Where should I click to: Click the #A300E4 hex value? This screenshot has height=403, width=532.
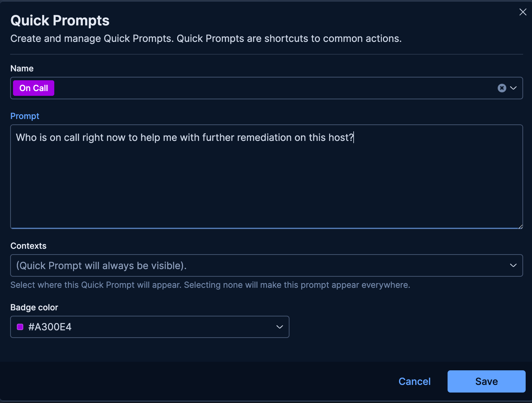(50, 327)
